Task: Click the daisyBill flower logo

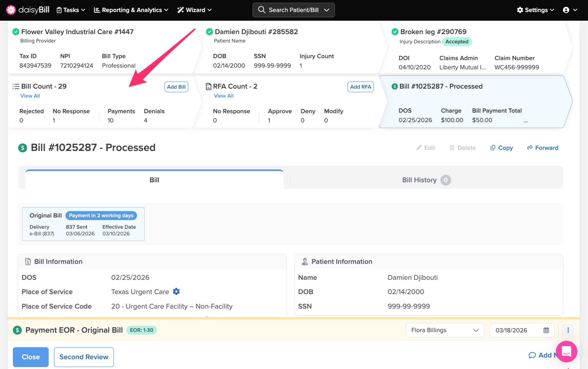Action: pyautogui.click(x=11, y=10)
